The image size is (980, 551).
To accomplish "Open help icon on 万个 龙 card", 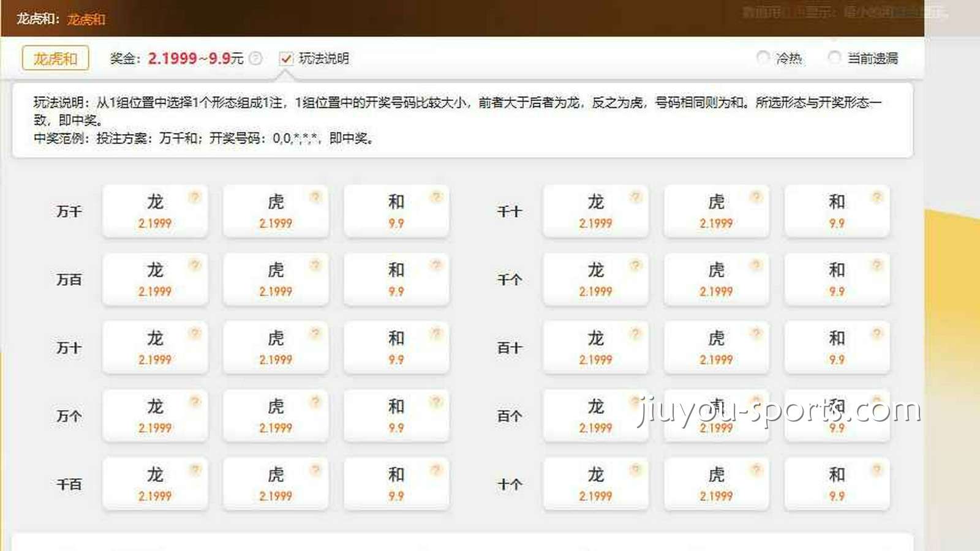I will [x=195, y=401].
